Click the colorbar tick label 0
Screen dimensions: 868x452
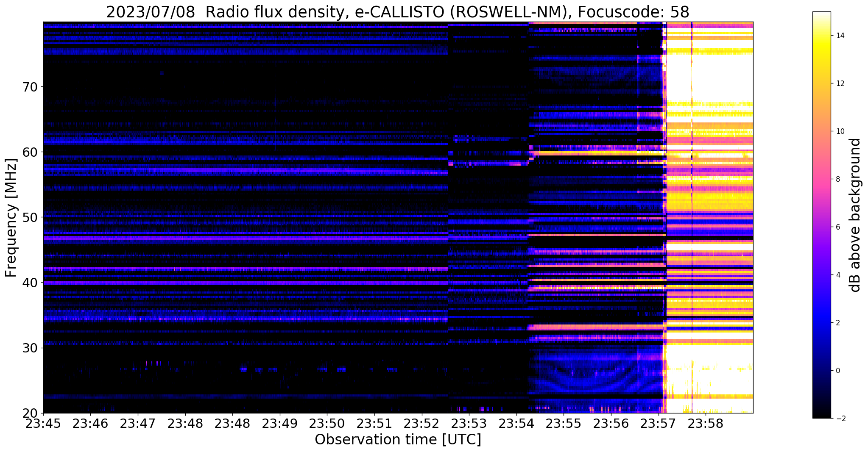coord(837,371)
